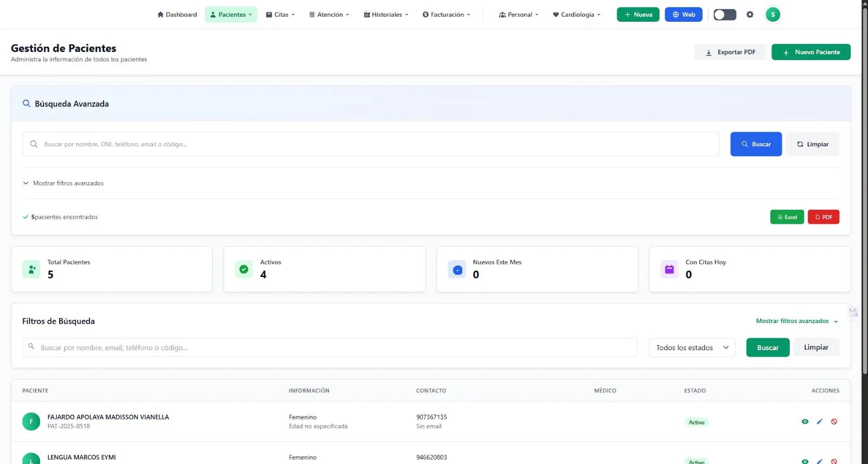Expand green 'Mostrar filtros avanzados' link
The width and height of the screenshot is (868, 464).
tap(796, 321)
